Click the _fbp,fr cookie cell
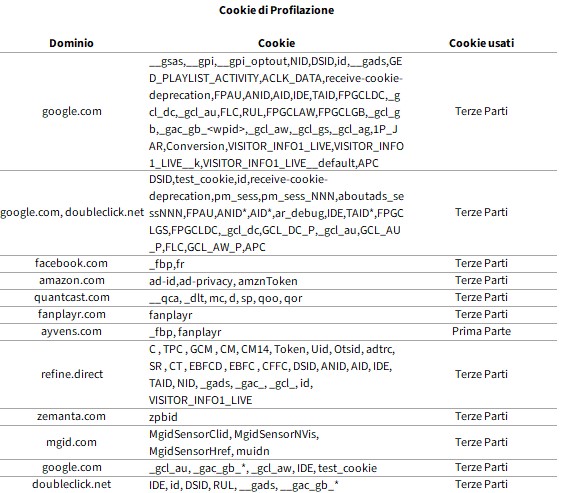The height and width of the screenshot is (493, 567). click(x=166, y=264)
